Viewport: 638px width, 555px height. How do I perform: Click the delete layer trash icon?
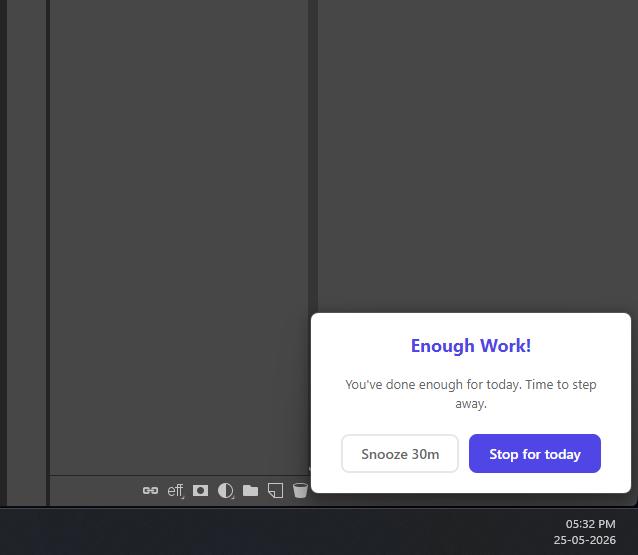[300, 491]
